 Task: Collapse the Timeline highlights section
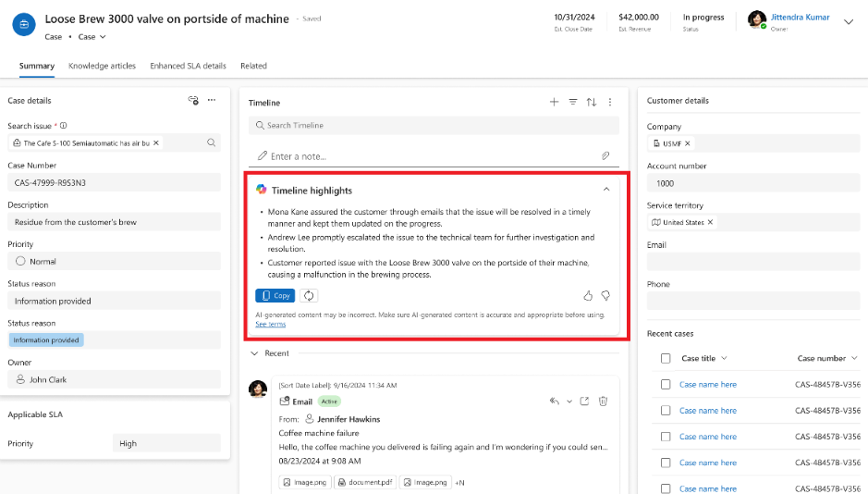606,190
